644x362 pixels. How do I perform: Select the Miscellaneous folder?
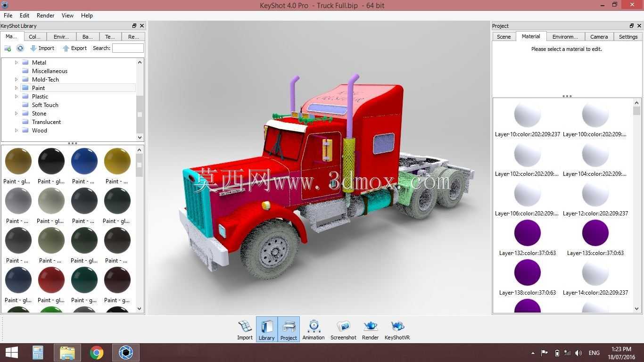coord(50,71)
